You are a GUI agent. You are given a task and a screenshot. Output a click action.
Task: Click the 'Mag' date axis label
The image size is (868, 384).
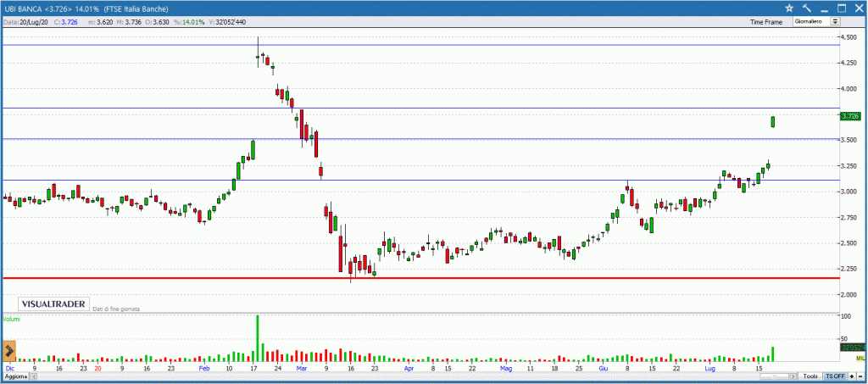pos(506,367)
